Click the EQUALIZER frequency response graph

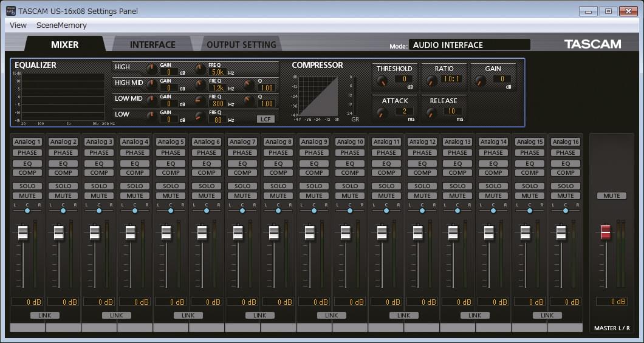pos(64,97)
